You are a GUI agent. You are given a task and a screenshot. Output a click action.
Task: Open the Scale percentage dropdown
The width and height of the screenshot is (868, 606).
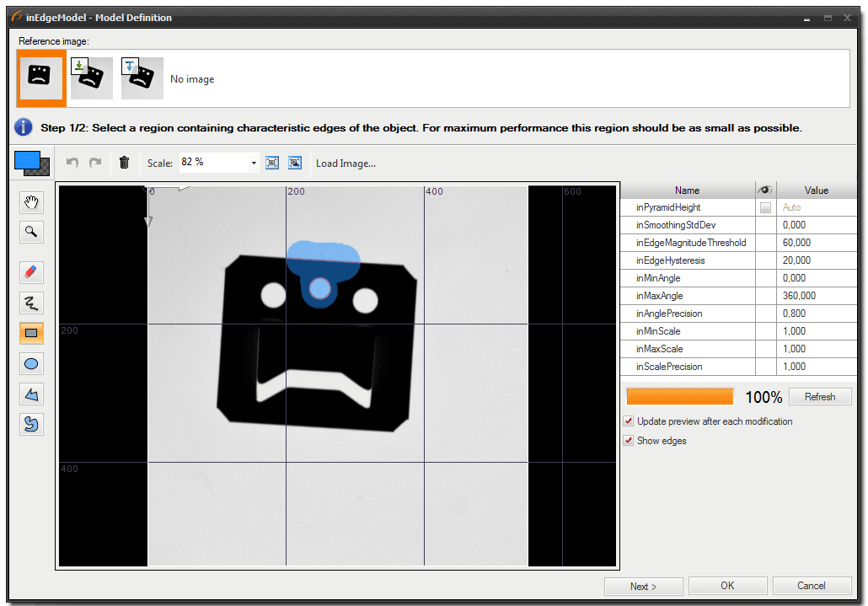pos(252,163)
